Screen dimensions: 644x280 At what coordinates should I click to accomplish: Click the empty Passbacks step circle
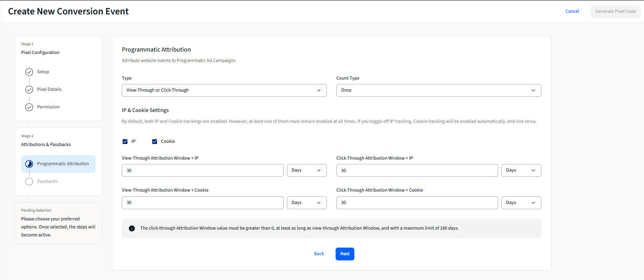(29, 182)
